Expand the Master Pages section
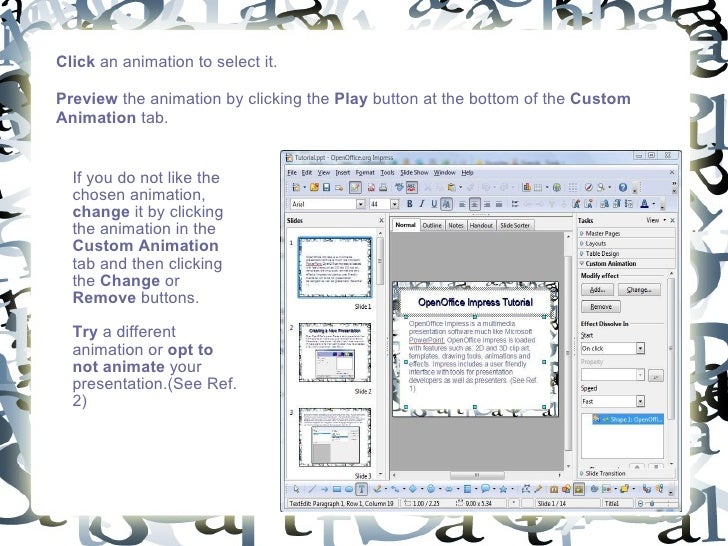The height and width of the screenshot is (546, 728). [x=627, y=233]
